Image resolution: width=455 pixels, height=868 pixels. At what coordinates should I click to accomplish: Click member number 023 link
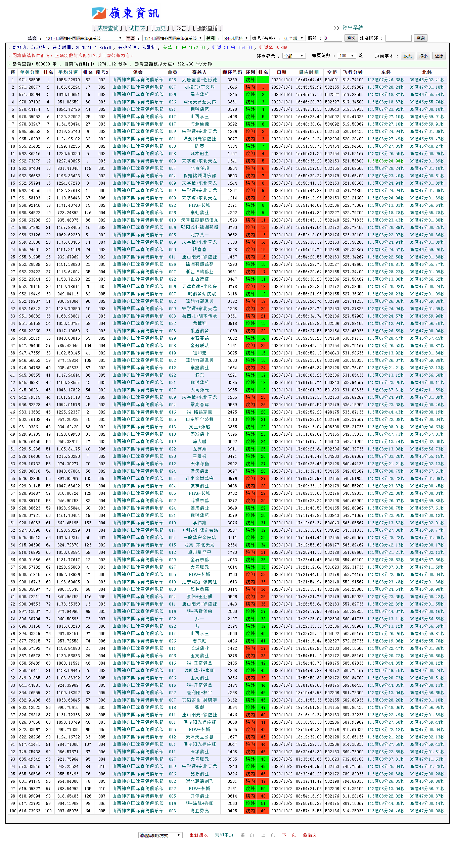[x=172, y=456]
